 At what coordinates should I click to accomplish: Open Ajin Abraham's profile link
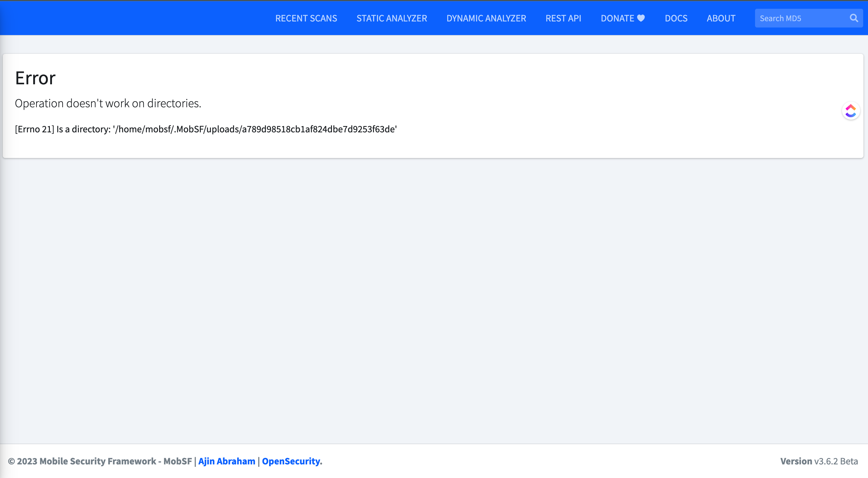click(227, 461)
